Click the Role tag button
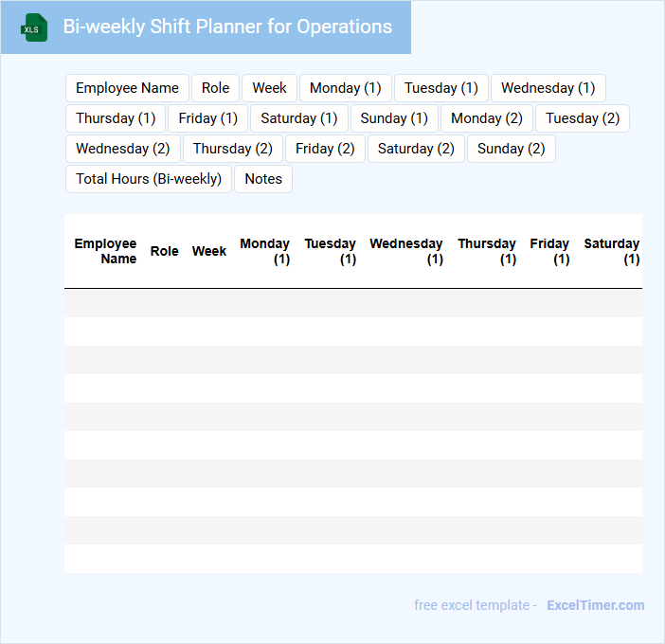 (x=215, y=88)
